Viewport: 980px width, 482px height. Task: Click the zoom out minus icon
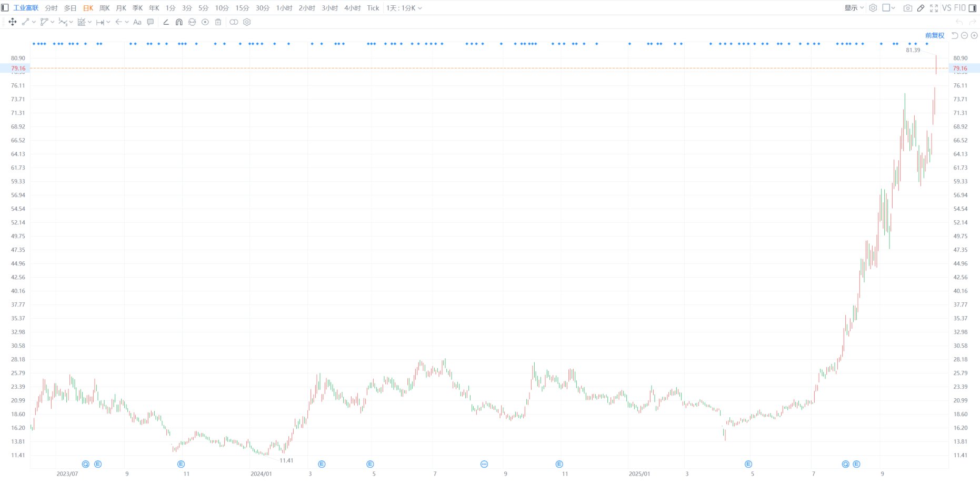click(964, 35)
